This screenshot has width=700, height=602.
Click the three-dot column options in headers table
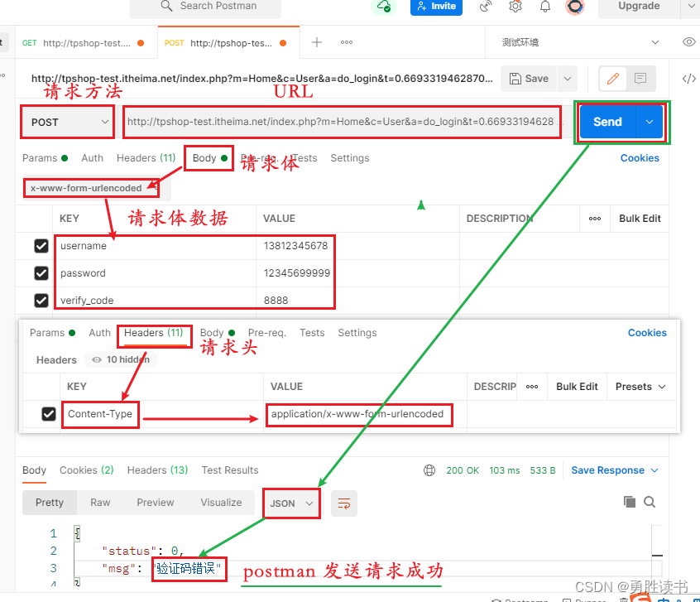coord(532,387)
